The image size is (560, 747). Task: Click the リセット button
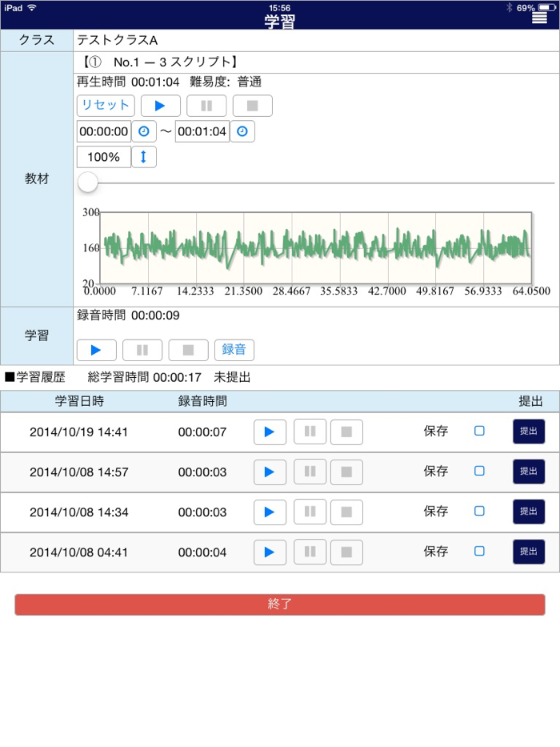click(x=106, y=106)
